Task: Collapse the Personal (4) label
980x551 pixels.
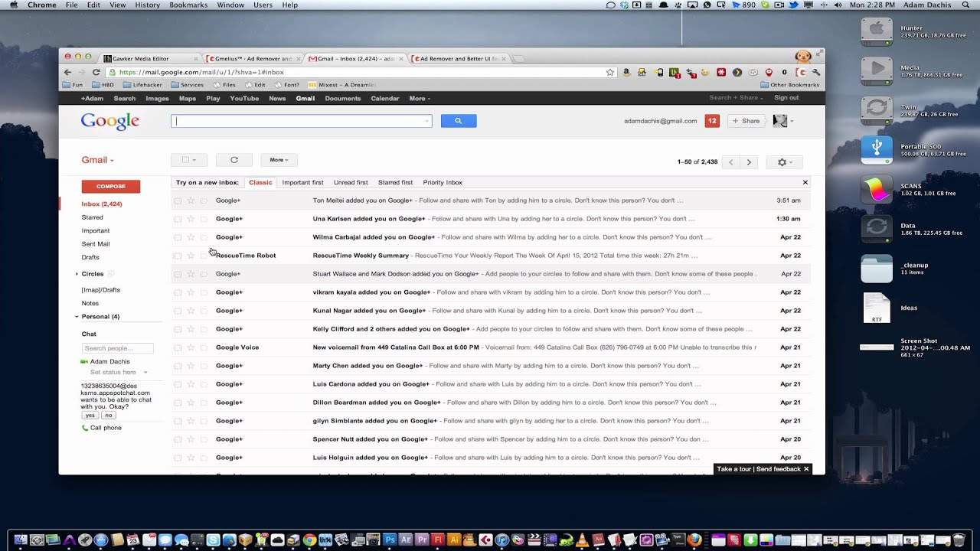Action: [x=77, y=317]
